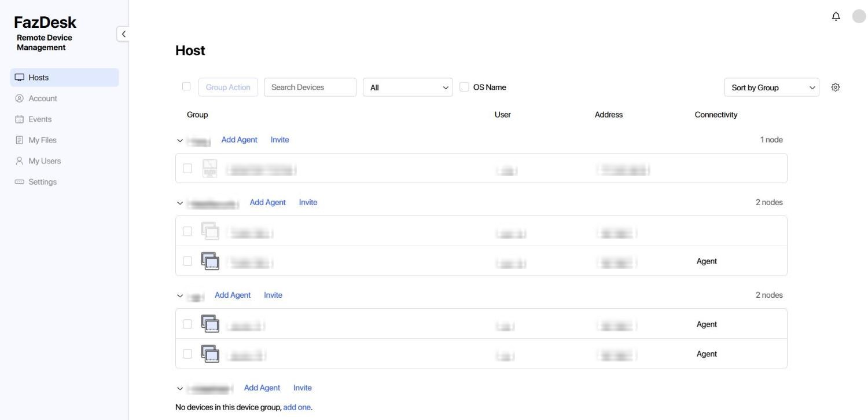868x420 pixels.
Task: Click Add Agent in the 1 node group
Action: pos(240,140)
